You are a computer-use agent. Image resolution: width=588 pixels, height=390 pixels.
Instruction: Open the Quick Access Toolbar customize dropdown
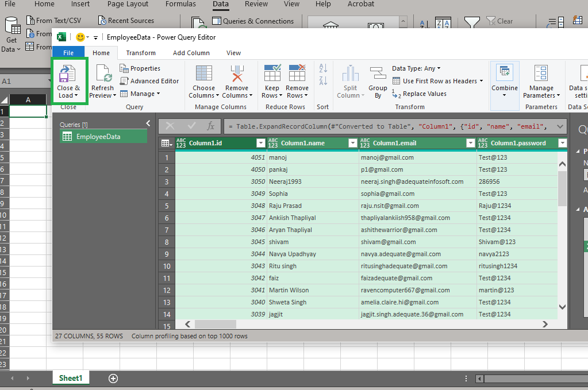click(95, 37)
